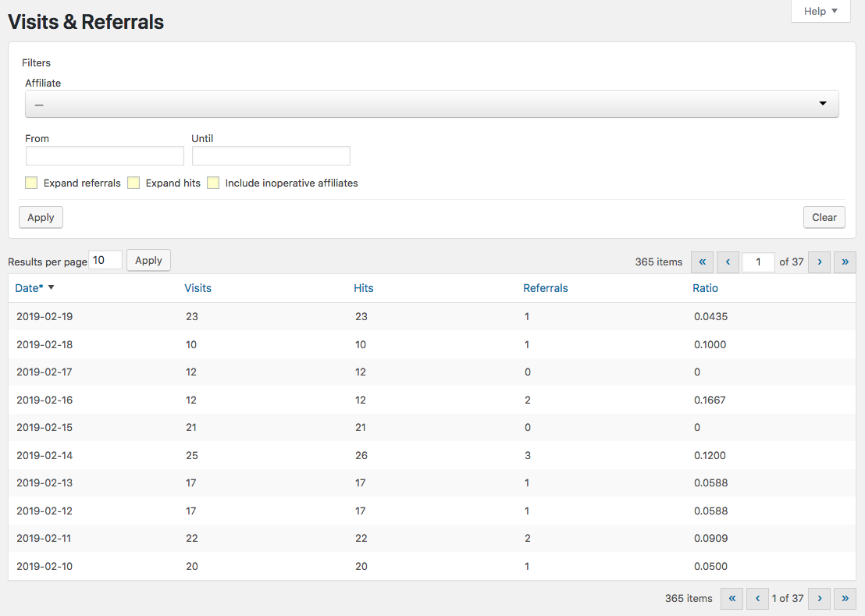
Task: Go to previous page in top pagination
Action: (x=728, y=262)
